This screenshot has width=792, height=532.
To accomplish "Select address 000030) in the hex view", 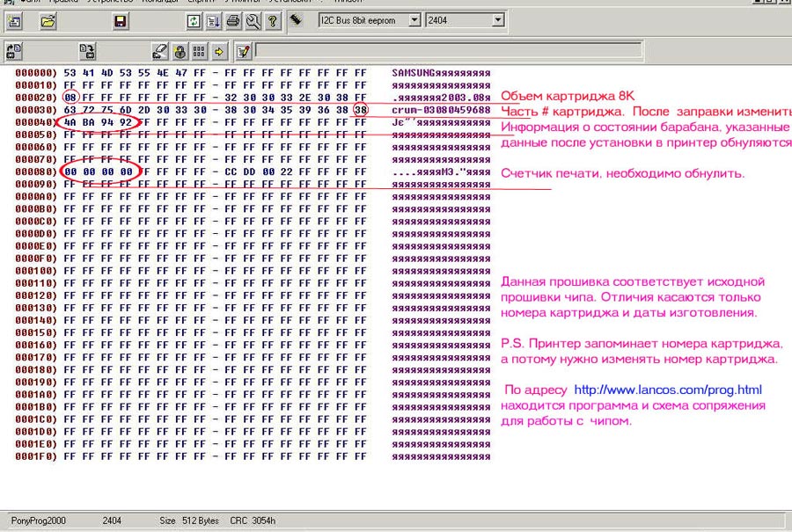I will click(36, 110).
